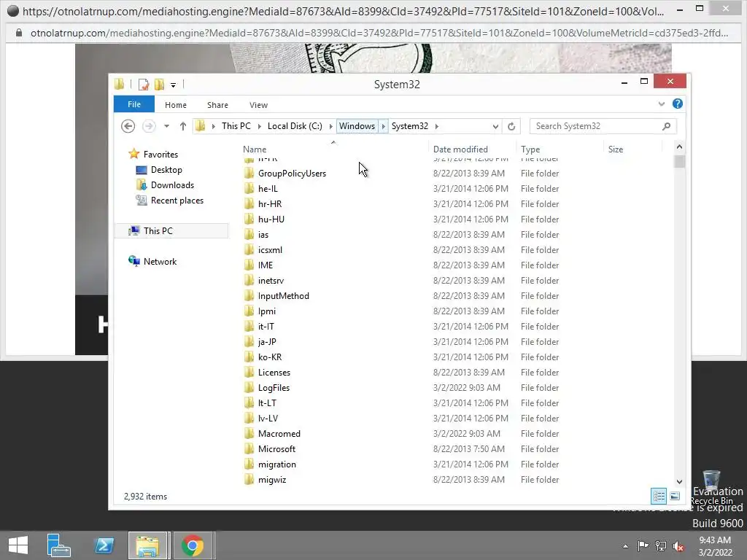
Task: Select Recent places in the navigation pane
Action: [177, 201]
